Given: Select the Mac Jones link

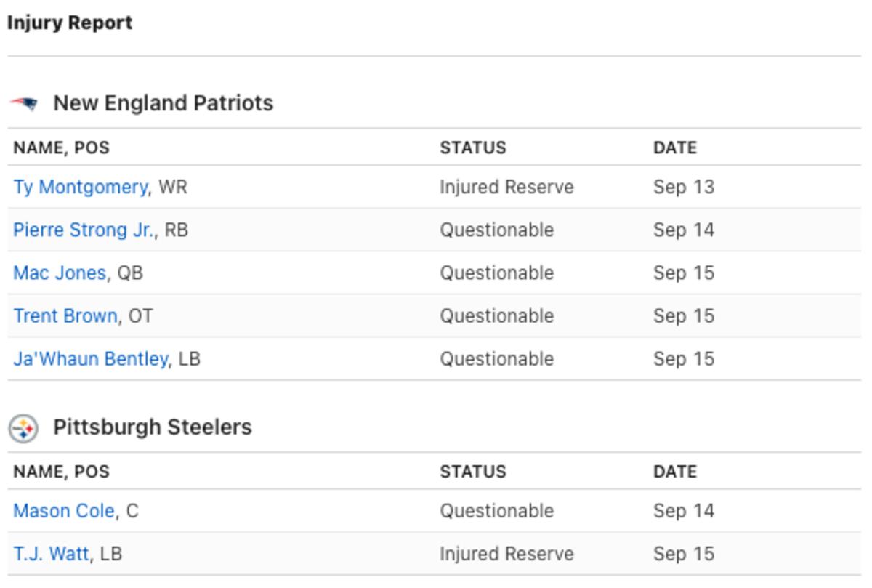Looking at the screenshot, I should coord(60,273).
